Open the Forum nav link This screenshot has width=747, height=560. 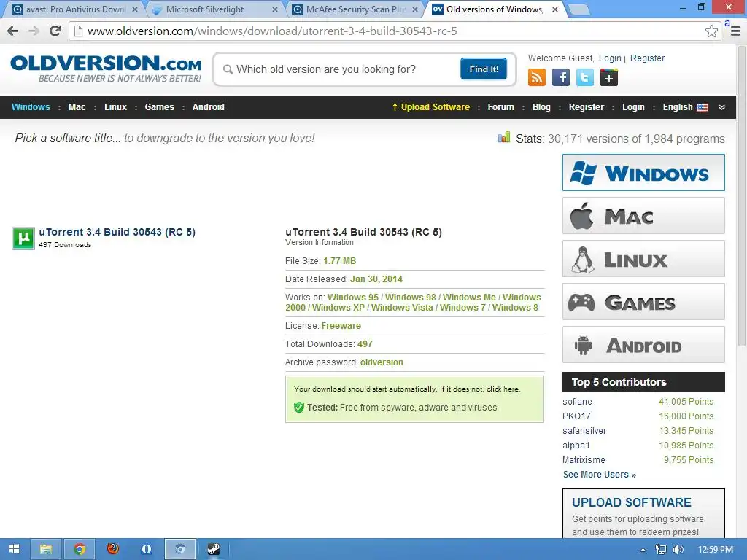tap(500, 107)
